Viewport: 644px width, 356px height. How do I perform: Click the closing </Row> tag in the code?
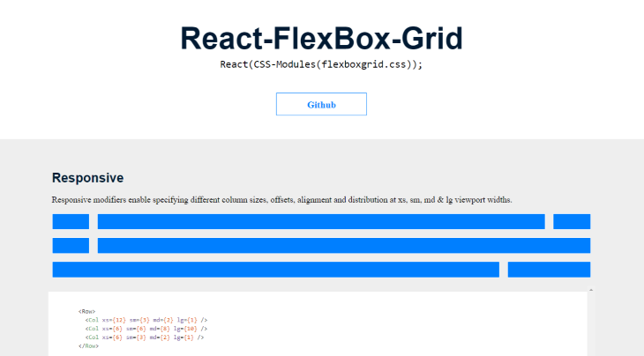pos(88,345)
